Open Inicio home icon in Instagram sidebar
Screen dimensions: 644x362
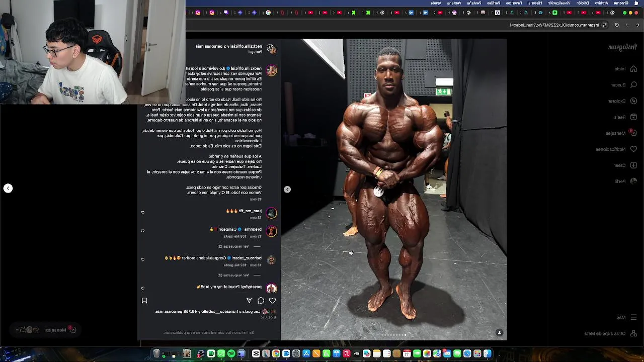point(633,69)
